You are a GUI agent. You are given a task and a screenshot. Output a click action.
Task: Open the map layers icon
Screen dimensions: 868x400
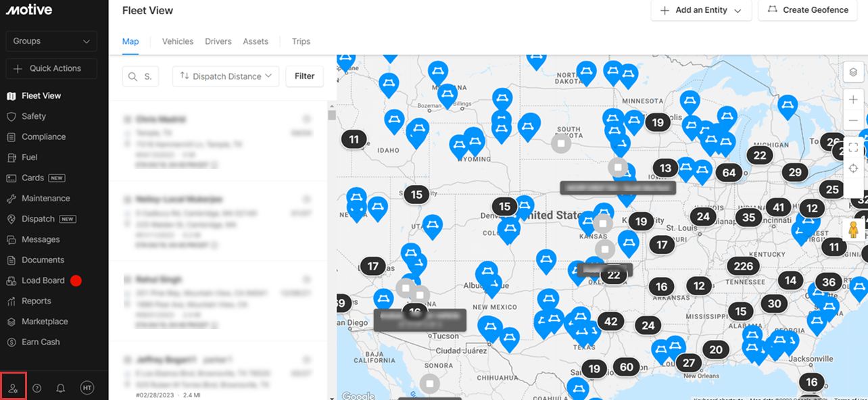(853, 72)
